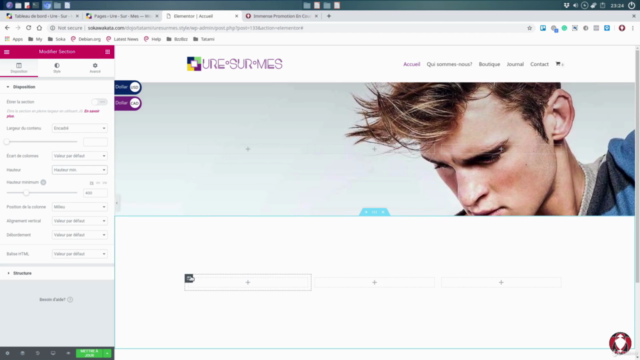
Task: Switch to Tableau de bord browser tab
Action: [x=42, y=16]
